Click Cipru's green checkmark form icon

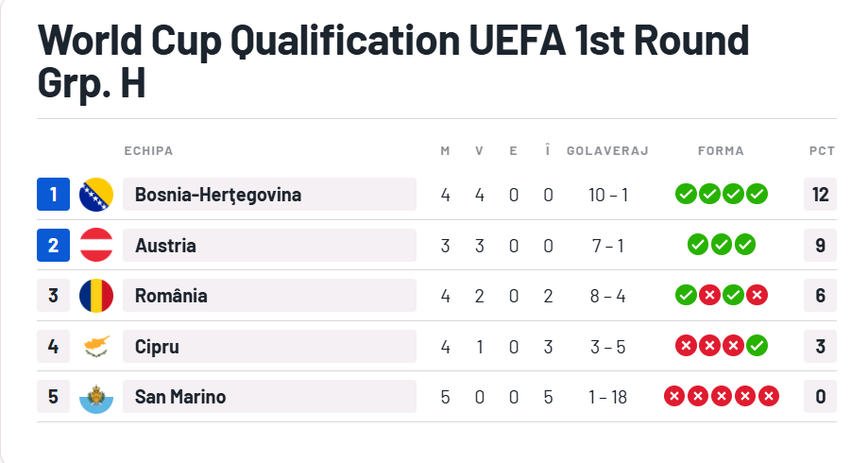pos(757,346)
